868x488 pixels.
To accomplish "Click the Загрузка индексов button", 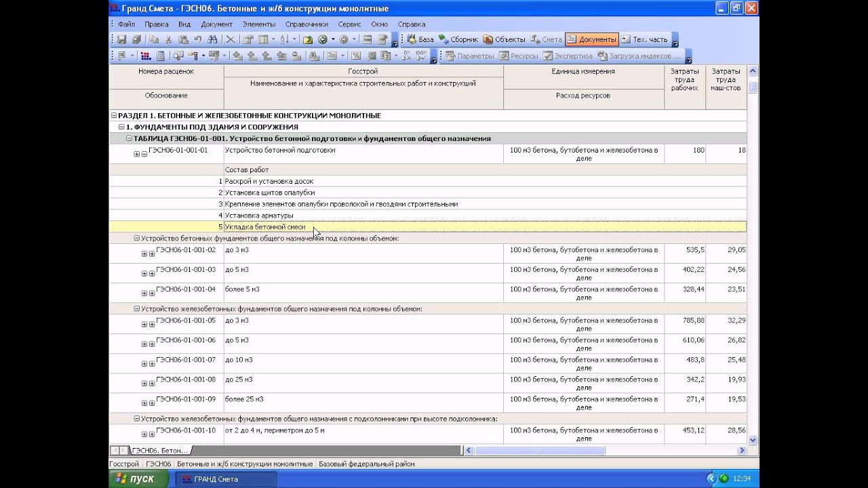I will (x=639, y=56).
